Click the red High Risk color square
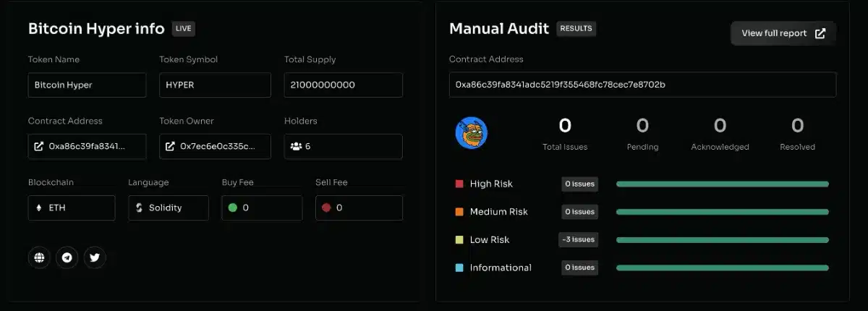Viewport: 868px width, 311px height. (459, 184)
